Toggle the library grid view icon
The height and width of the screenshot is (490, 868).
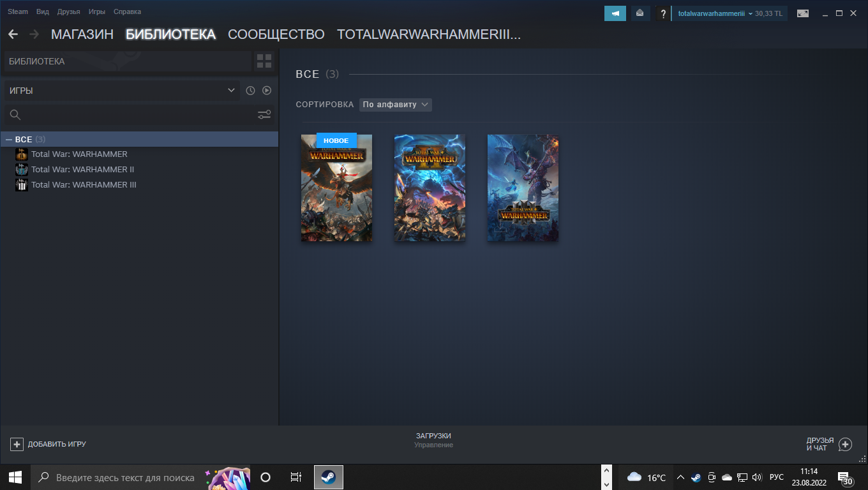pyautogui.click(x=264, y=61)
